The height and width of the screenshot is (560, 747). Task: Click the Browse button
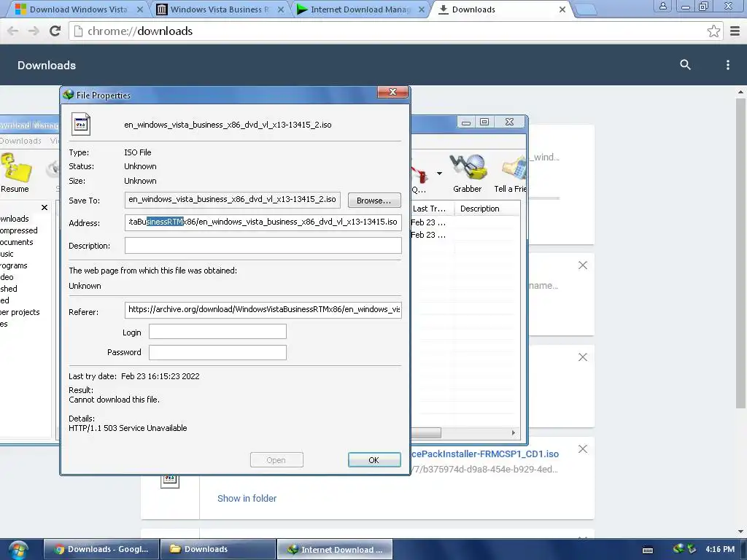tap(374, 201)
